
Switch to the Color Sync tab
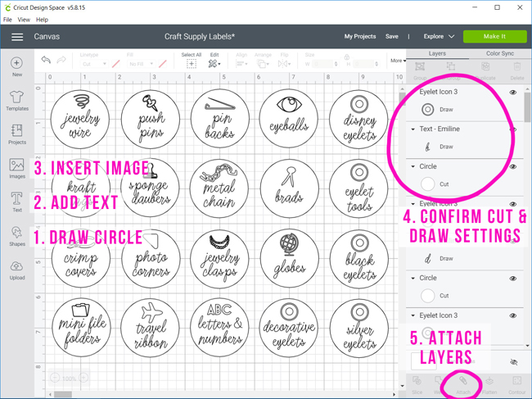pyautogui.click(x=500, y=53)
